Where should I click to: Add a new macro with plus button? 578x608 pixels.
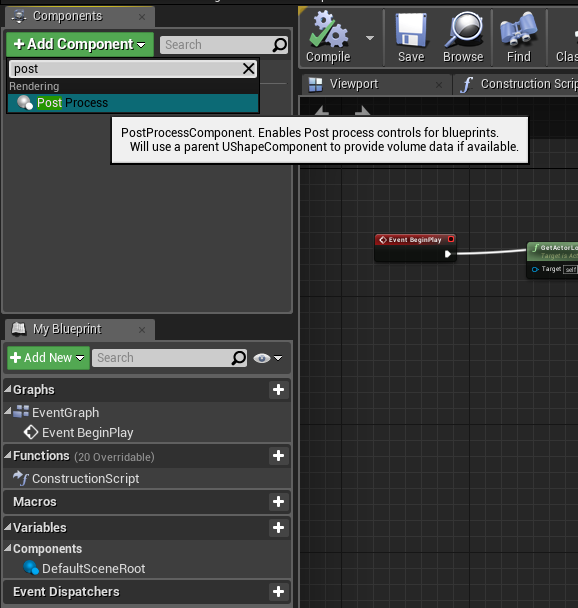tap(278, 502)
